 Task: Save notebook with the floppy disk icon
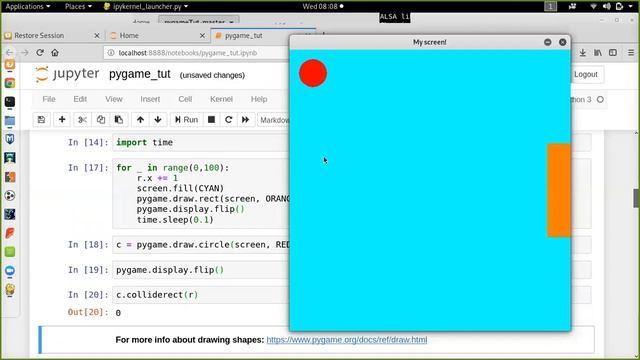(41, 120)
